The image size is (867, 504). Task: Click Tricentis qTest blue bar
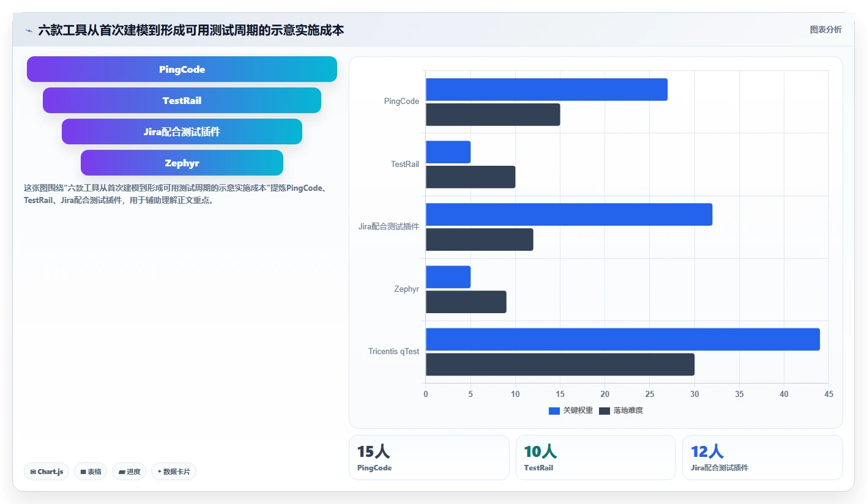[x=623, y=339]
